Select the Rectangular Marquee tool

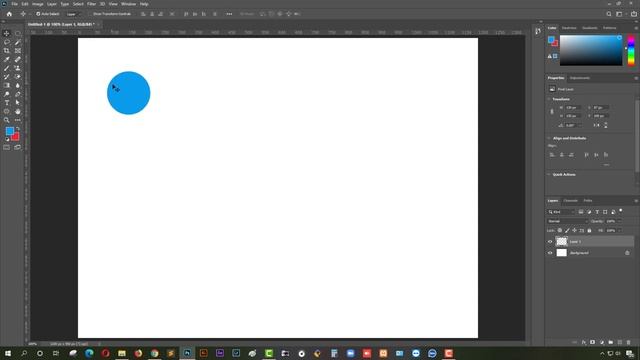(18, 33)
